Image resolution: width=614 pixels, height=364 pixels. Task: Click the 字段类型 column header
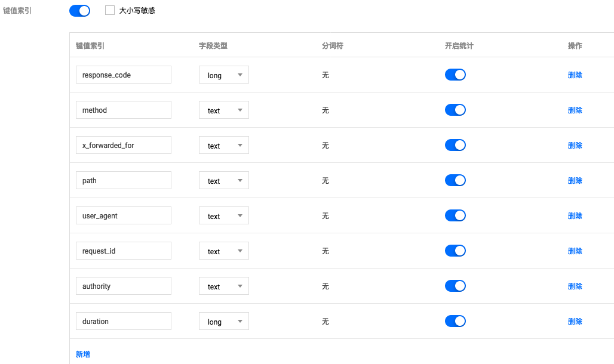click(x=213, y=46)
